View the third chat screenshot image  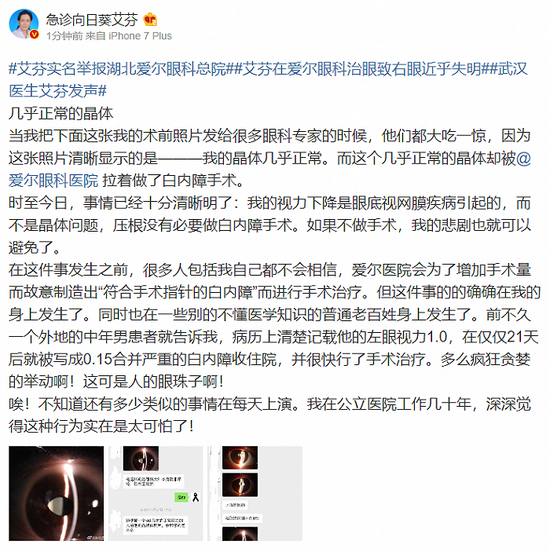[255, 493]
